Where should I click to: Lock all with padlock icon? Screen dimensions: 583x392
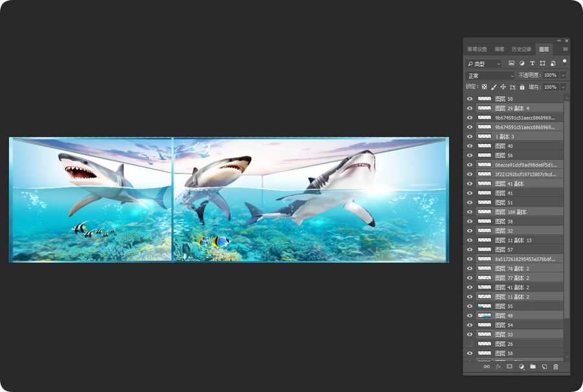coord(522,87)
